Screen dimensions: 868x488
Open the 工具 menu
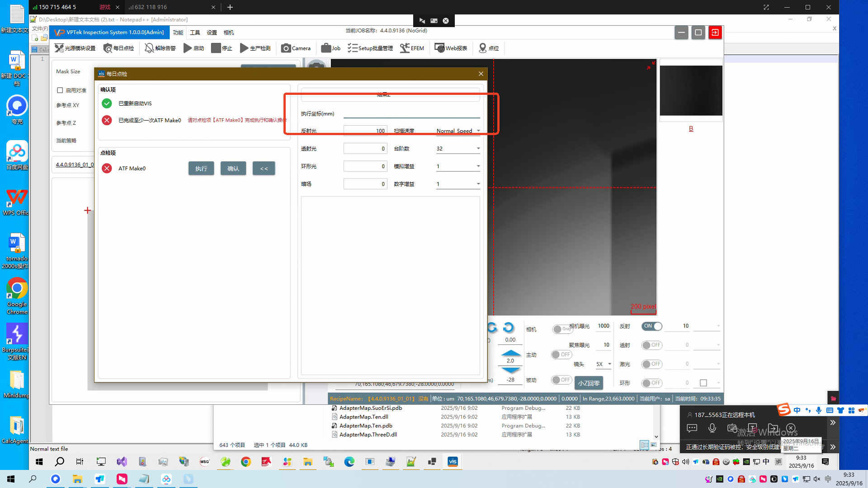coord(195,33)
